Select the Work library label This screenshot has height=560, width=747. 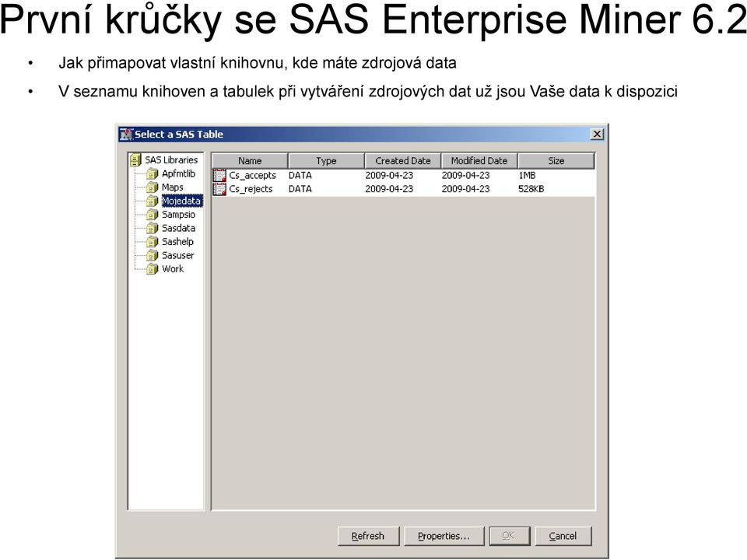173,269
